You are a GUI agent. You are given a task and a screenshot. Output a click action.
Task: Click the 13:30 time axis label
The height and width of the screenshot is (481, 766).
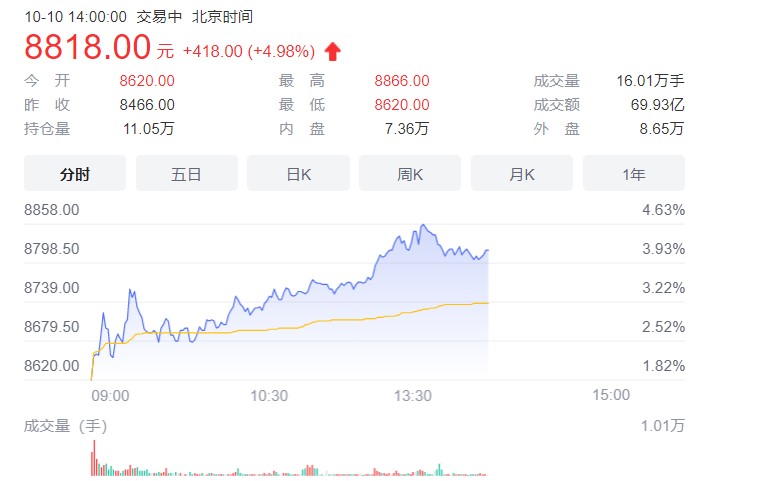coord(413,396)
